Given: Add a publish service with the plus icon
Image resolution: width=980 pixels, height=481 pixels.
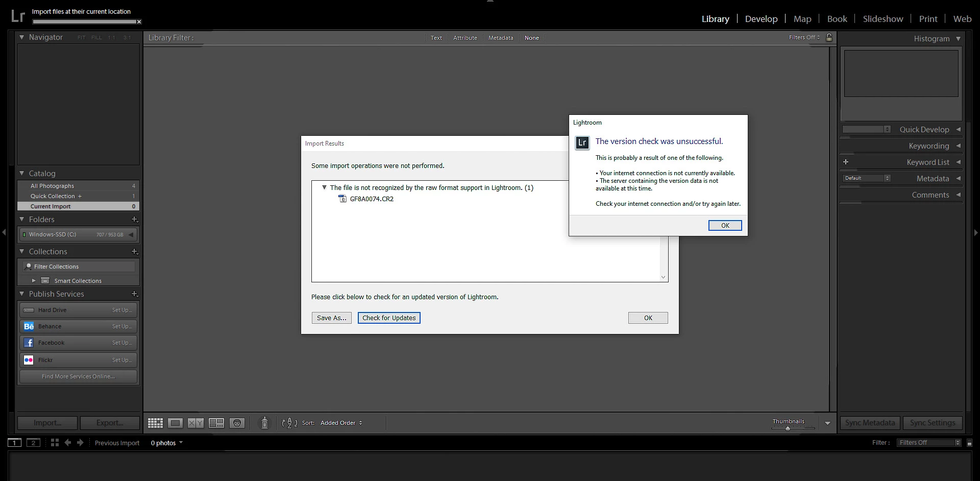Looking at the screenshot, I should [x=135, y=294].
